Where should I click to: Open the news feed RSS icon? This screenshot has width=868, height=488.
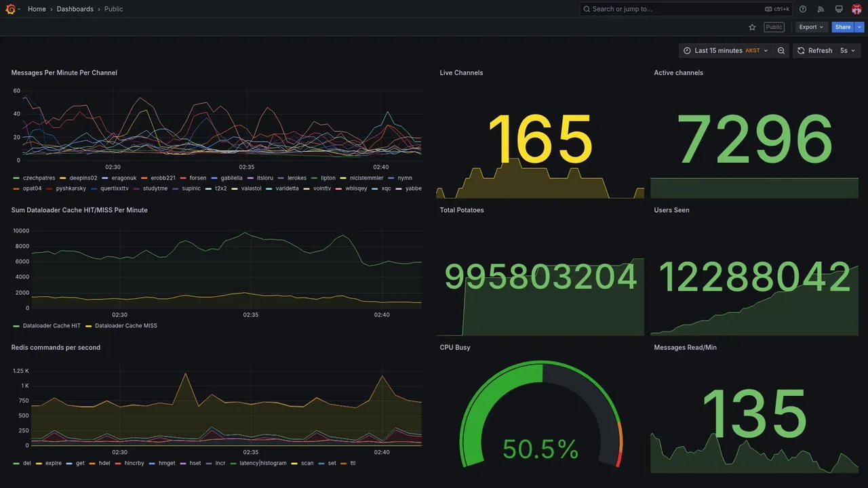(821, 9)
